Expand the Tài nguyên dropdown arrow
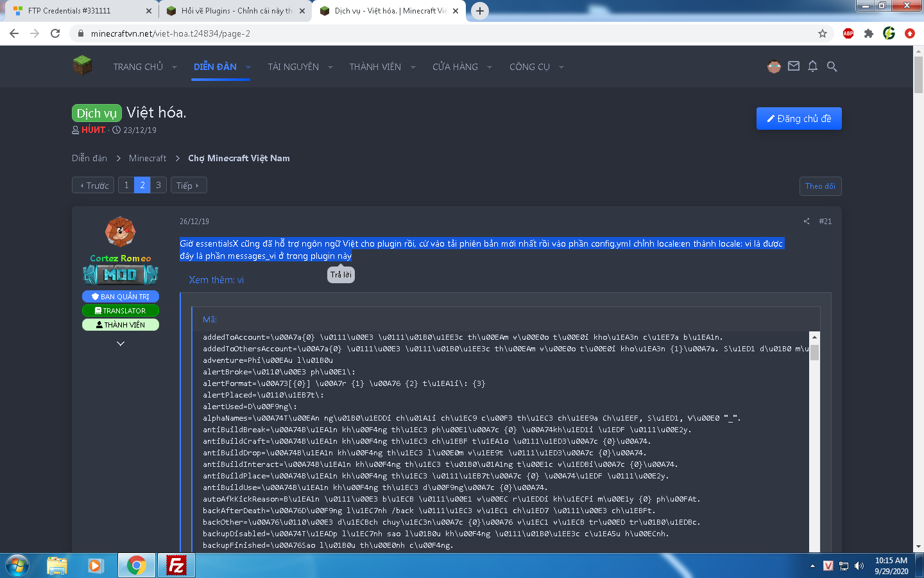 pos(330,67)
